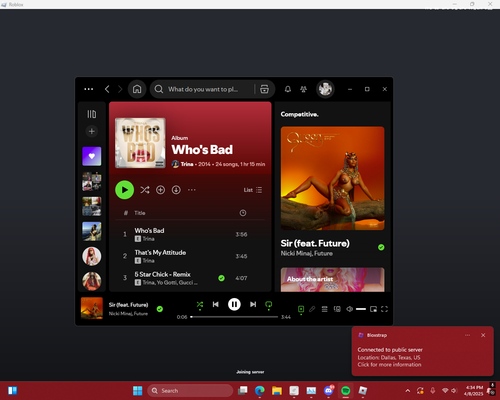
Task: Focus the What do you want to play search field
Action: click(x=203, y=89)
